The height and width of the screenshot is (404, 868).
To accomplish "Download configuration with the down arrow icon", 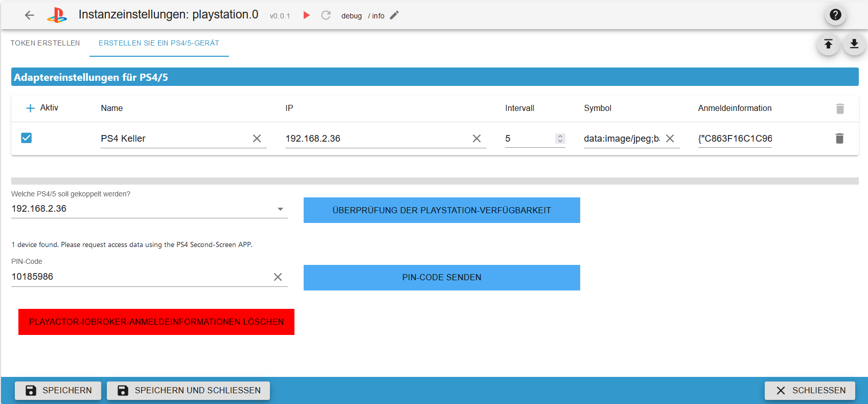I will [x=854, y=44].
